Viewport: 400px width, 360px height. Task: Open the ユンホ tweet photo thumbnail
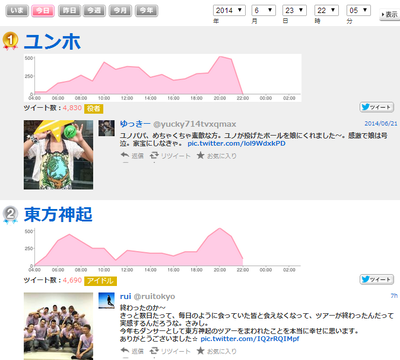pos(58,155)
